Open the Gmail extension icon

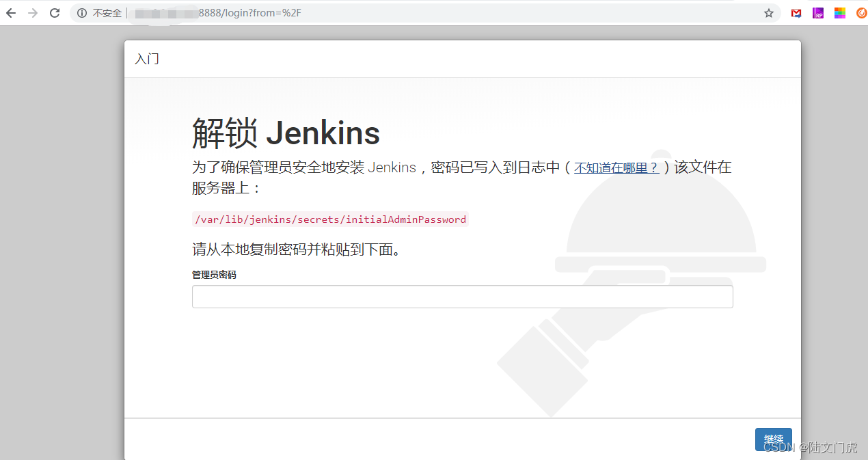coord(796,13)
